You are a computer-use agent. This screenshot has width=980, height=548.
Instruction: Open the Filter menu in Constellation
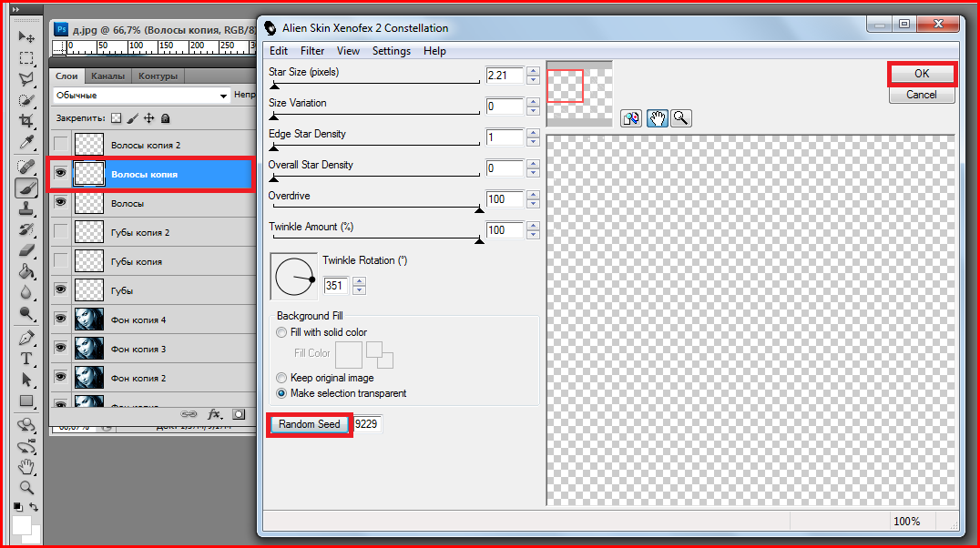pyautogui.click(x=312, y=51)
